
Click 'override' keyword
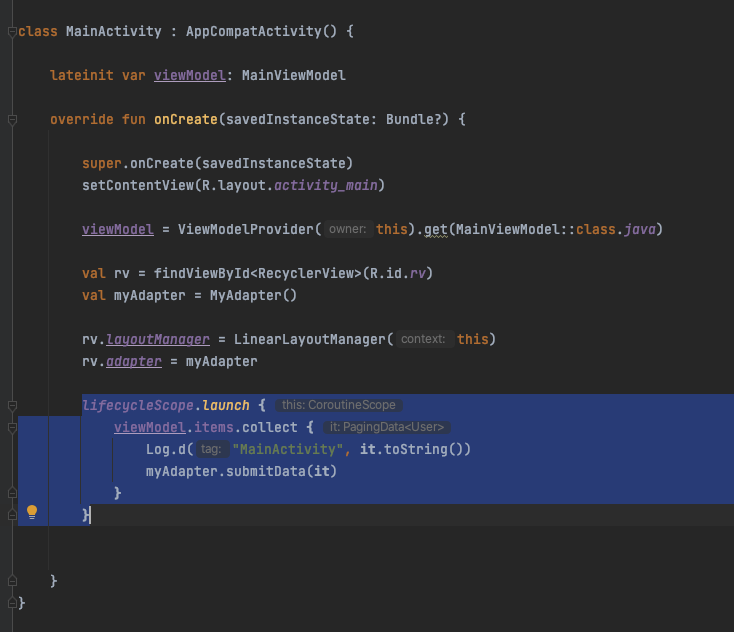[x=82, y=119]
